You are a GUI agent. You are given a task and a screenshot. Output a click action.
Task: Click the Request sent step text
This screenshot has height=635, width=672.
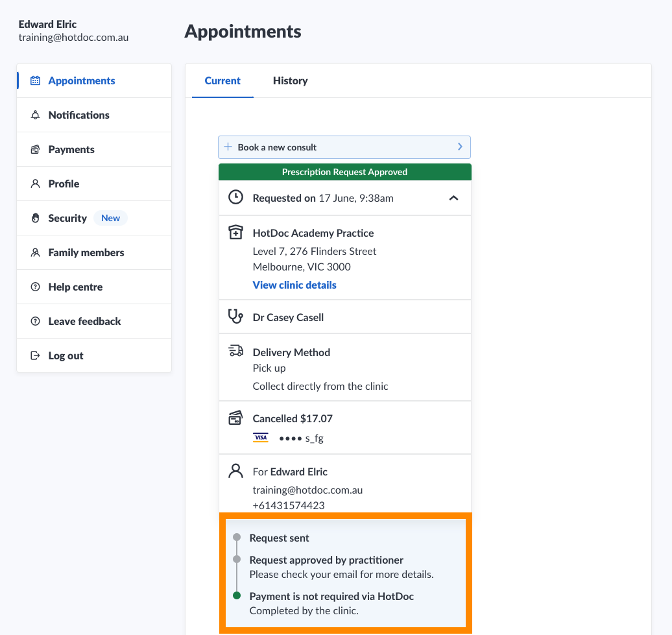(x=279, y=538)
